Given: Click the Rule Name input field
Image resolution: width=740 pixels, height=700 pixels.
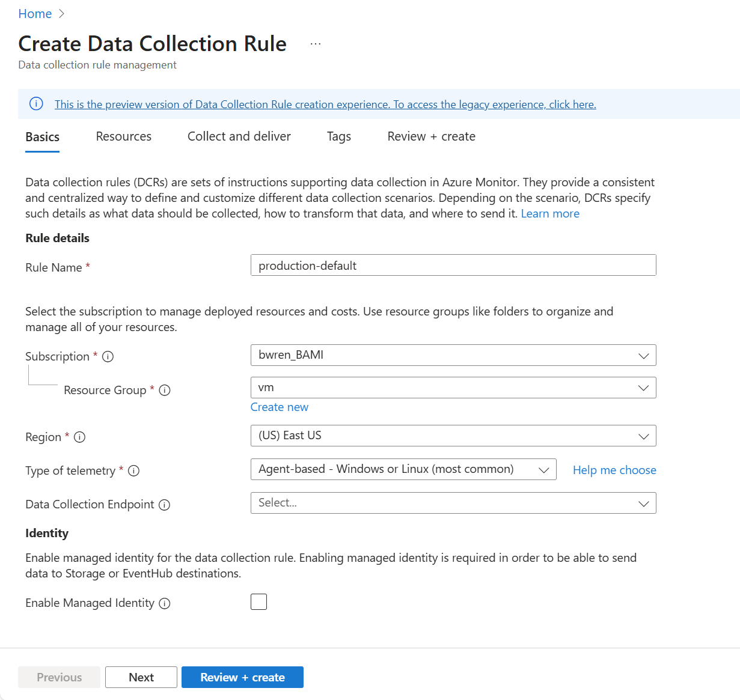Looking at the screenshot, I should click(x=453, y=266).
